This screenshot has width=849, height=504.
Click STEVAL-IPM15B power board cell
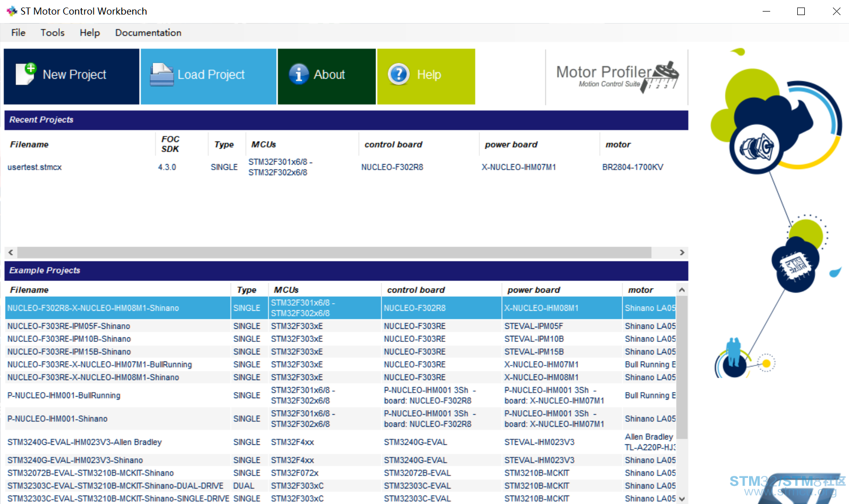(x=534, y=352)
